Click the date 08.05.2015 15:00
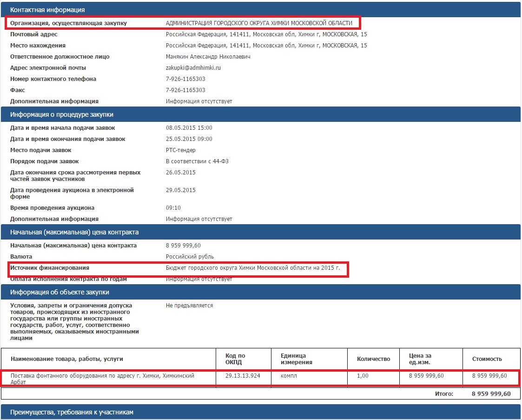 click(189, 128)
